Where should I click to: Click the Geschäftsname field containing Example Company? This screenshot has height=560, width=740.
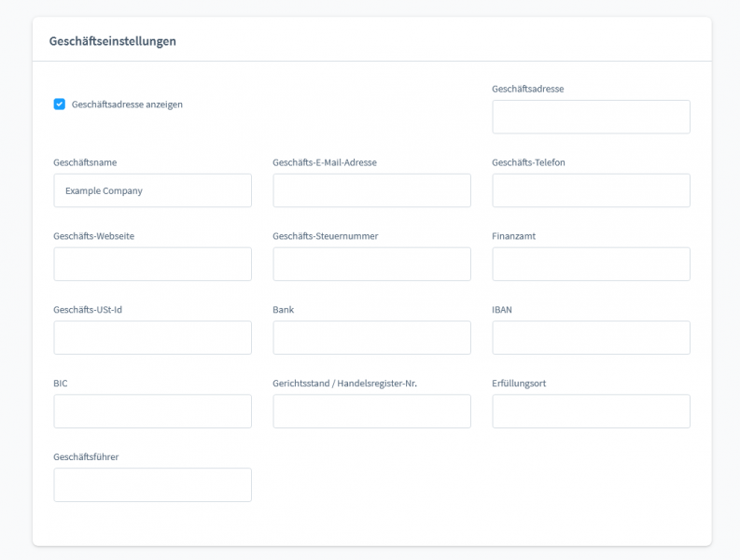152,190
